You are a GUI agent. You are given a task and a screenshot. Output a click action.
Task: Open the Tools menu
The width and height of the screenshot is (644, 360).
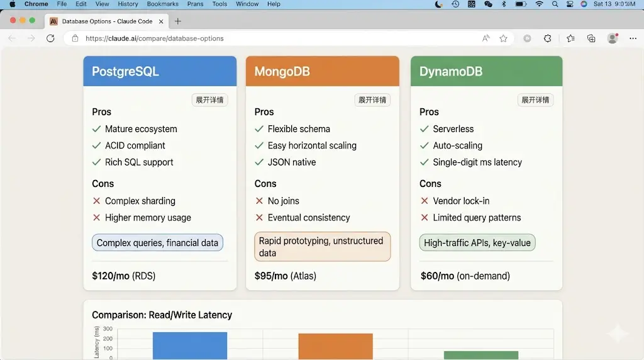tap(219, 4)
